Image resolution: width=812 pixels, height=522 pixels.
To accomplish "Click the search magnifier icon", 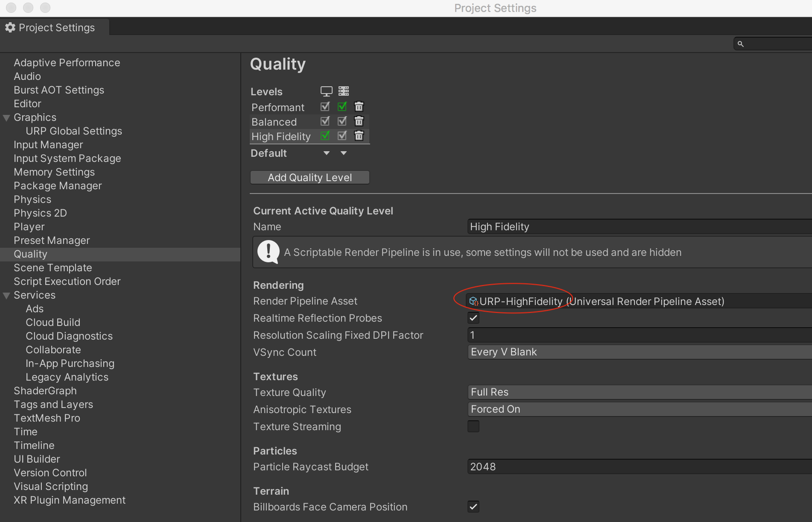I will 741,44.
